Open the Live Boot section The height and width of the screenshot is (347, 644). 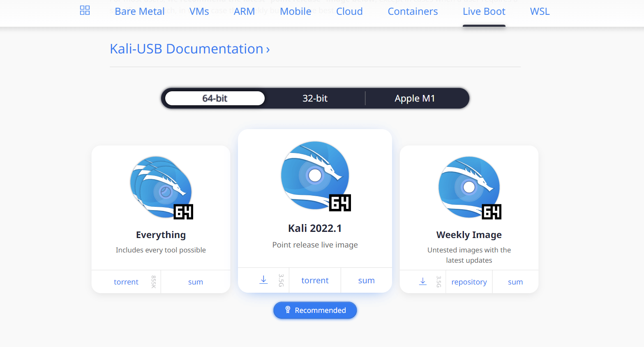coord(484,11)
